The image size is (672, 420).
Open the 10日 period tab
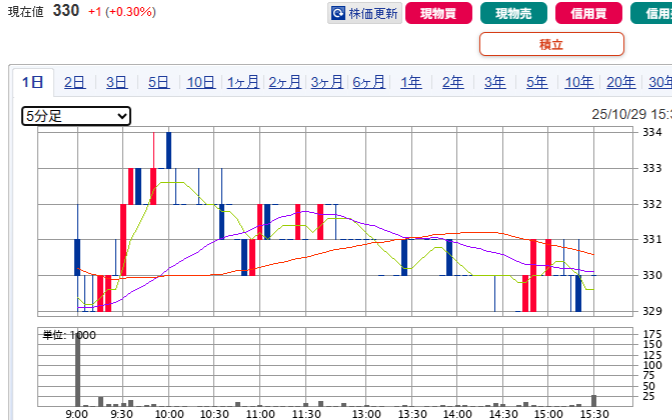click(x=201, y=82)
